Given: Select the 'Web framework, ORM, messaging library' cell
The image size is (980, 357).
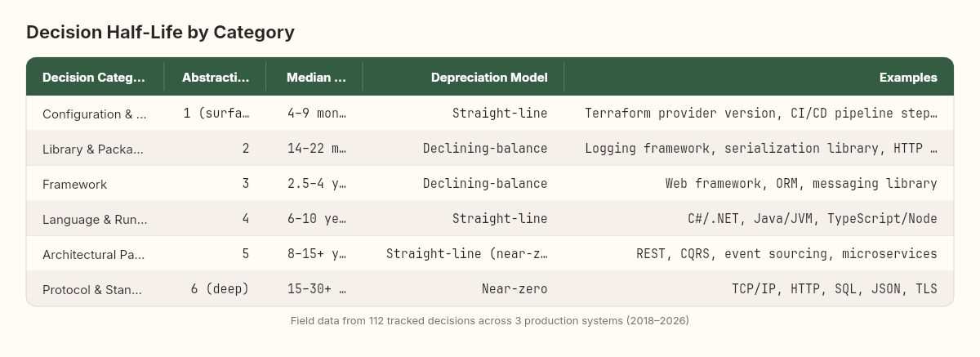Looking at the screenshot, I should pos(801,184).
